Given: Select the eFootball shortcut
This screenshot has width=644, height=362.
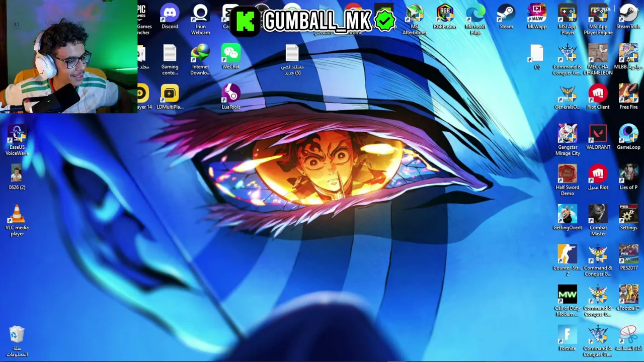Looking at the screenshot, I should click(628, 298).
